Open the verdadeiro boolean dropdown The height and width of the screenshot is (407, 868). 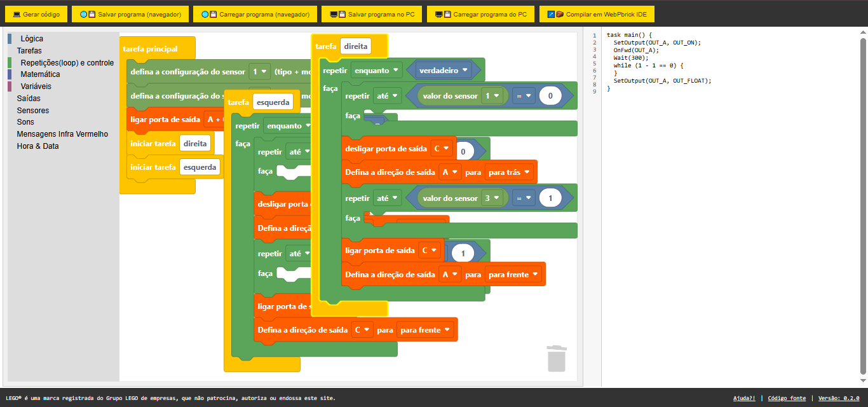tap(444, 71)
